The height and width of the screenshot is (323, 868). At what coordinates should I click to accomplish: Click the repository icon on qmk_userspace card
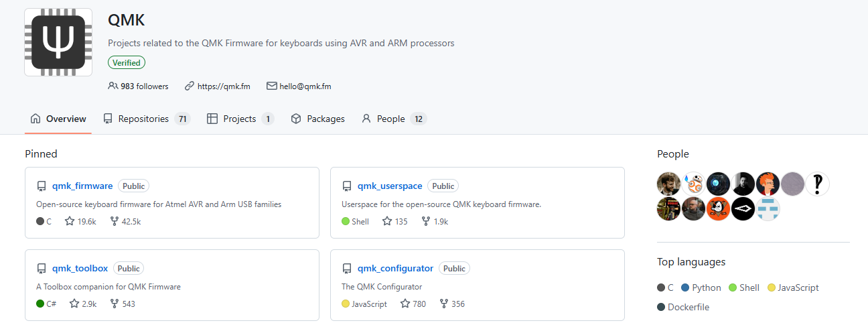click(x=347, y=186)
